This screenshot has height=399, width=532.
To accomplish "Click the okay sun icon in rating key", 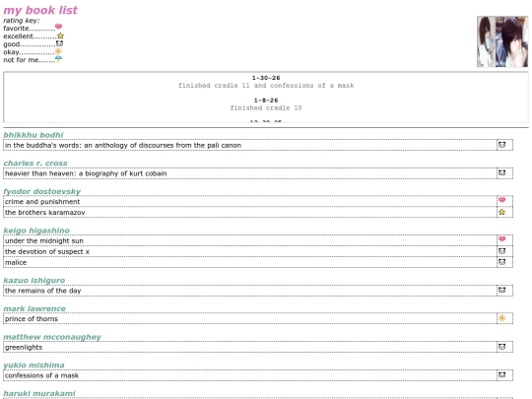I will point(58,51).
